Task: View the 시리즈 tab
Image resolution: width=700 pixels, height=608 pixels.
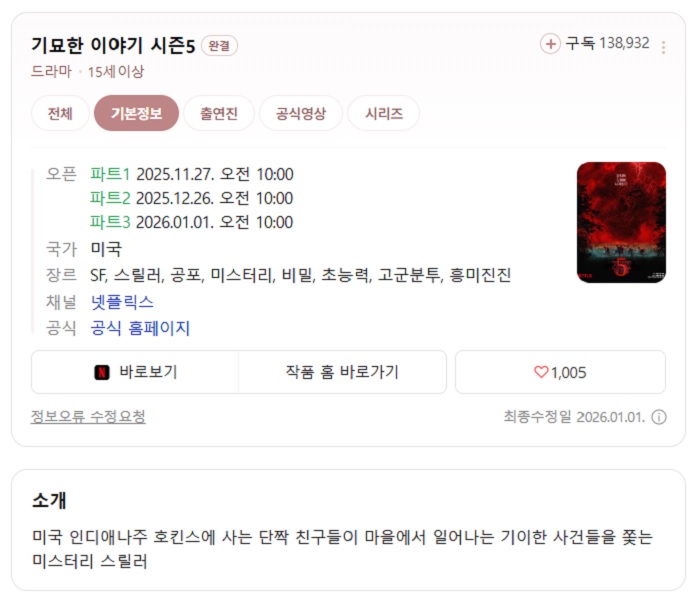Action: click(383, 113)
